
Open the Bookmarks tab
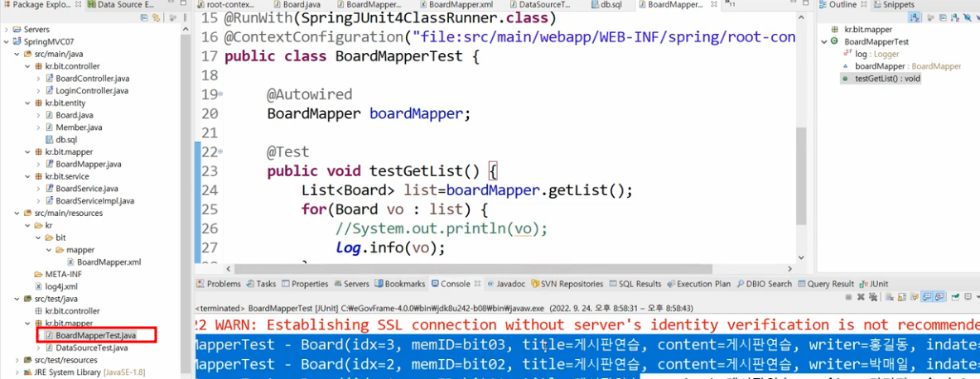[x=400, y=284]
